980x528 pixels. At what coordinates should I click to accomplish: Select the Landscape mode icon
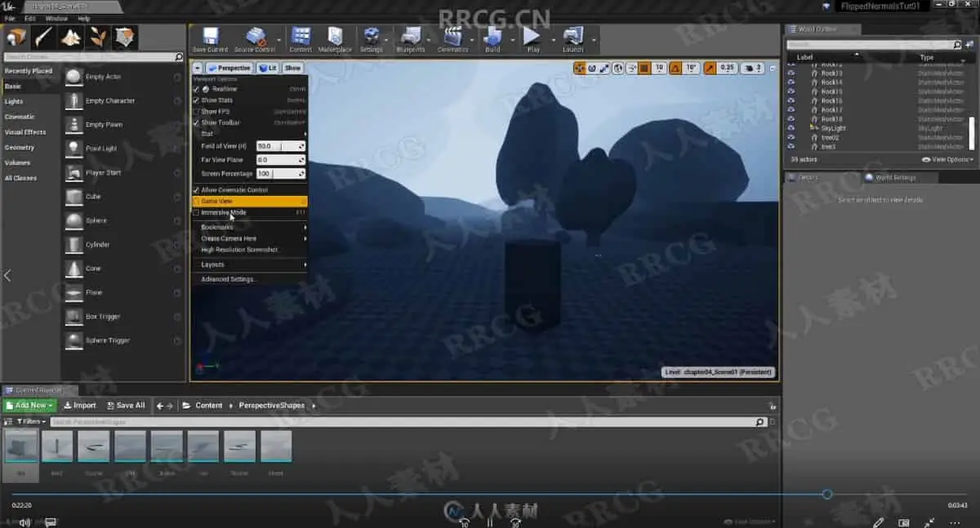pos(71,38)
